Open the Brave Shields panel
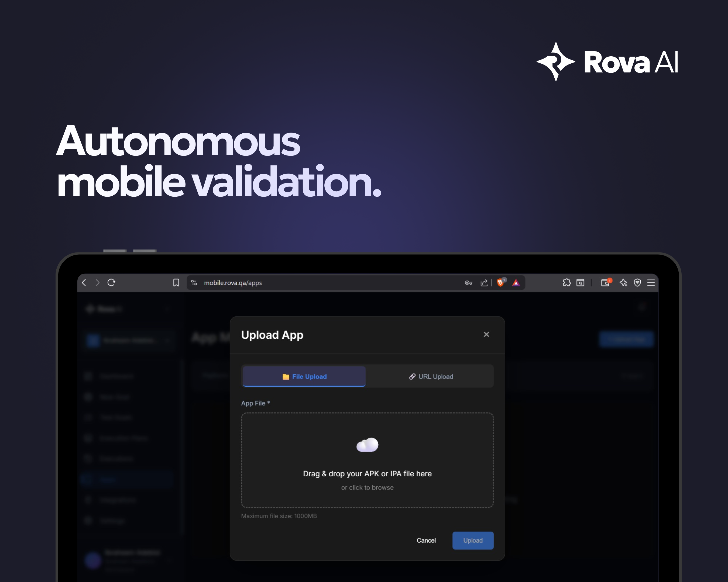The image size is (728, 582). 500,283
